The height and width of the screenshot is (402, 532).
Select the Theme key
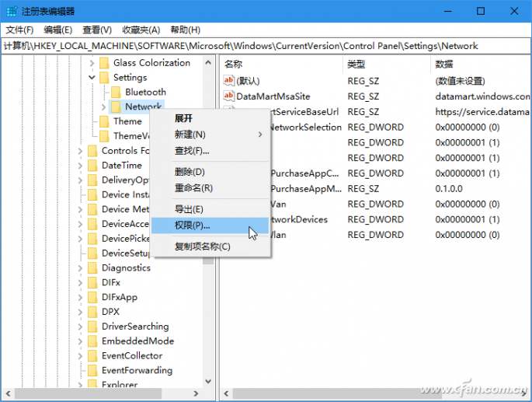(x=127, y=121)
